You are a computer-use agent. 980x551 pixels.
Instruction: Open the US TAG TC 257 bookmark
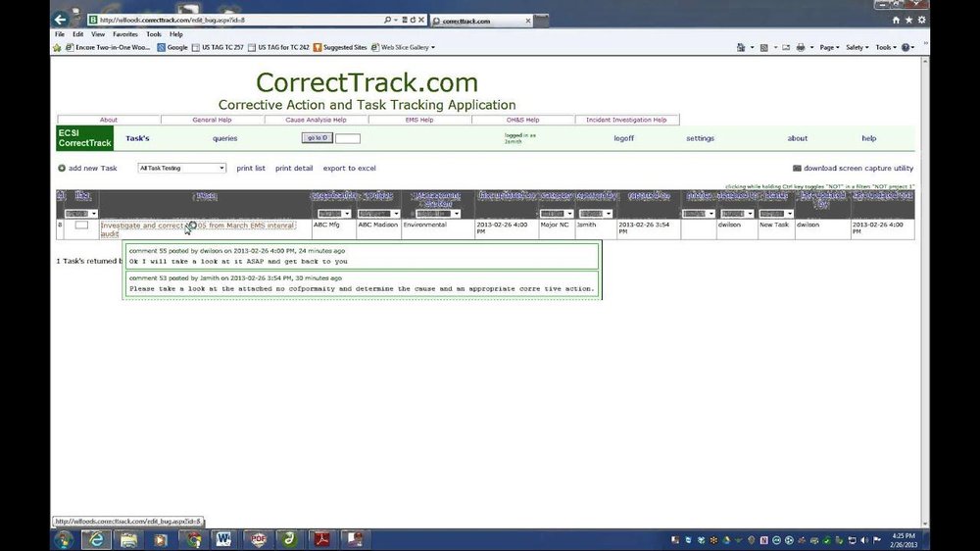pyautogui.click(x=218, y=47)
